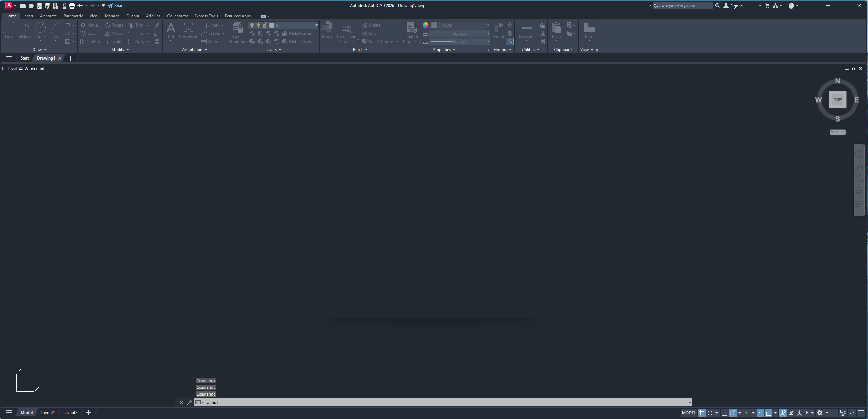The width and height of the screenshot is (868, 419).
Task: Toggle grid display in the status bar
Action: click(702, 413)
